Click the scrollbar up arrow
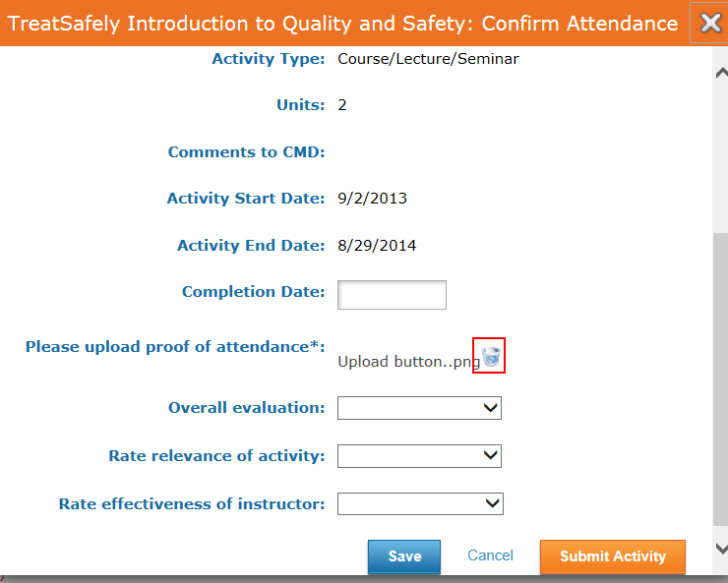Screen dimensions: 728x583 (721, 73)
